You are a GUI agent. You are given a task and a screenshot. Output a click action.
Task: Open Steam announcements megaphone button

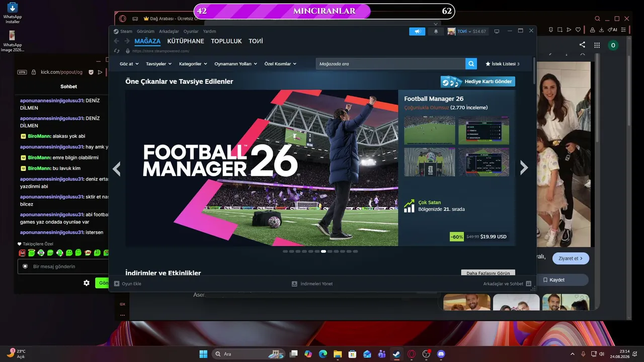(417, 31)
